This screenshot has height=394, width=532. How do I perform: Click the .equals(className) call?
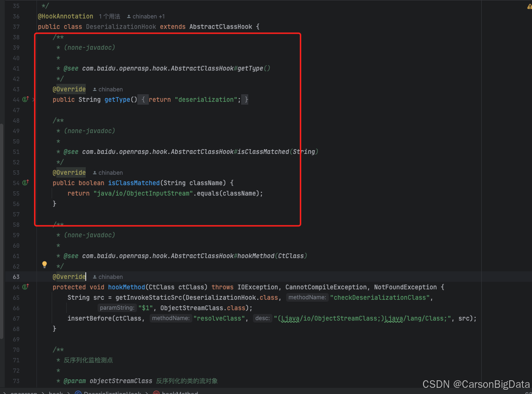[x=226, y=194]
